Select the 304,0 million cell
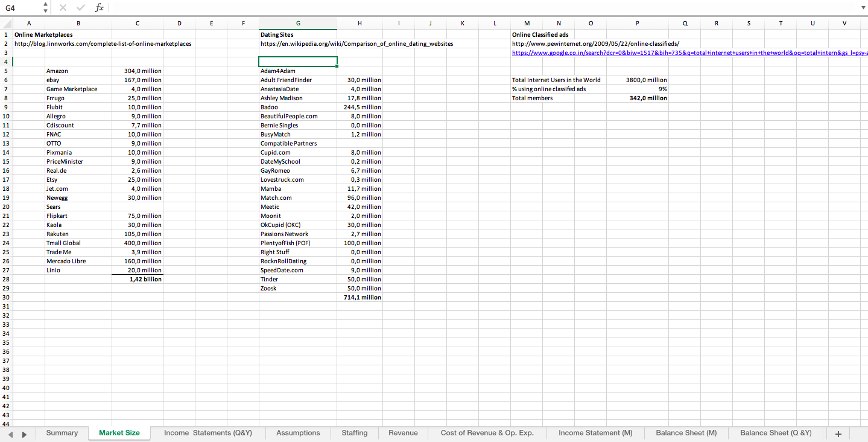The width and height of the screenshot is (868, 442). pos(138,71)
